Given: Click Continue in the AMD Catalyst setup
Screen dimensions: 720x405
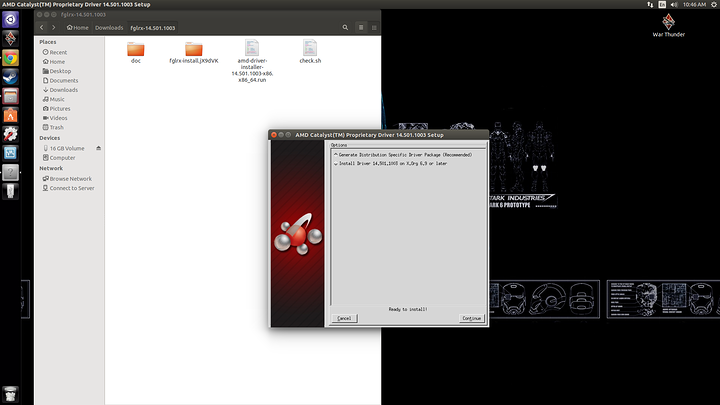Looking at the screenshot, I should pyautogui.click(x=472, y=318).
